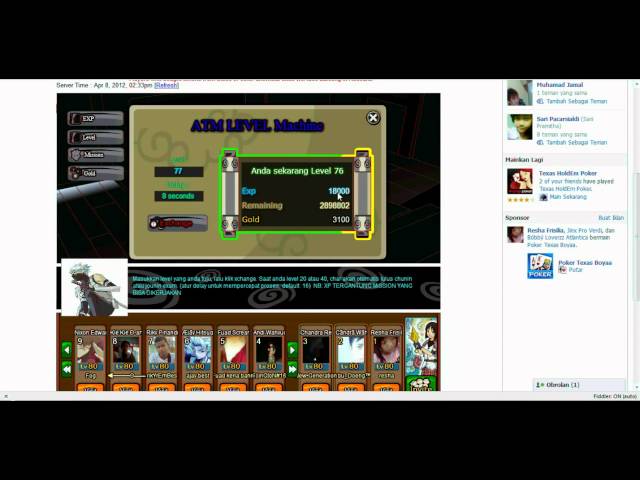Open the Mission menu button
Screen dimensions: 640x480
[96, 155]
